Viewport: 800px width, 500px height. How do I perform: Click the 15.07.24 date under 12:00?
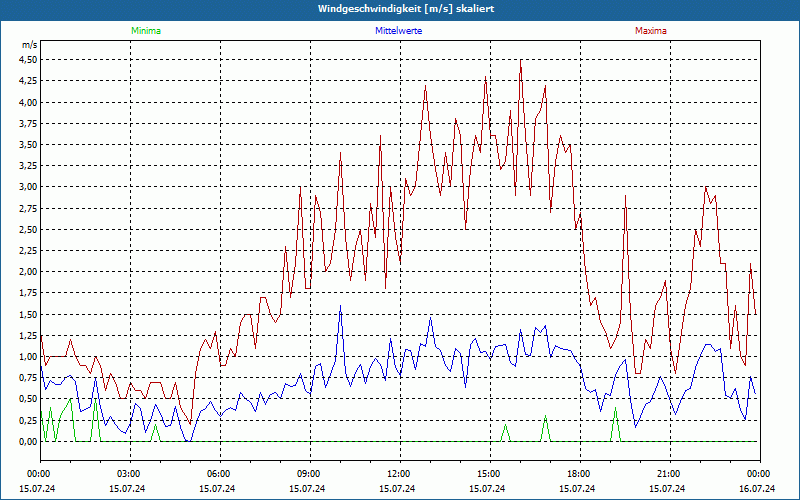click(397, 489)
